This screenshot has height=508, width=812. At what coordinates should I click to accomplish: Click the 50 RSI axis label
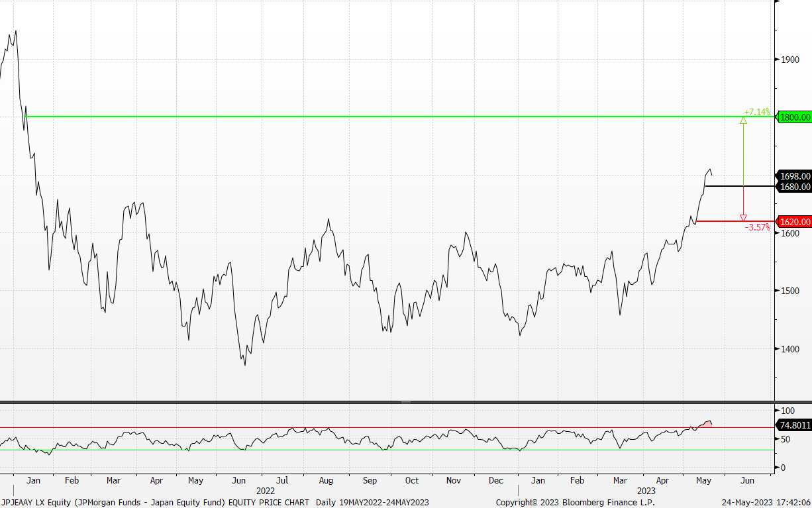coord(786,439)
